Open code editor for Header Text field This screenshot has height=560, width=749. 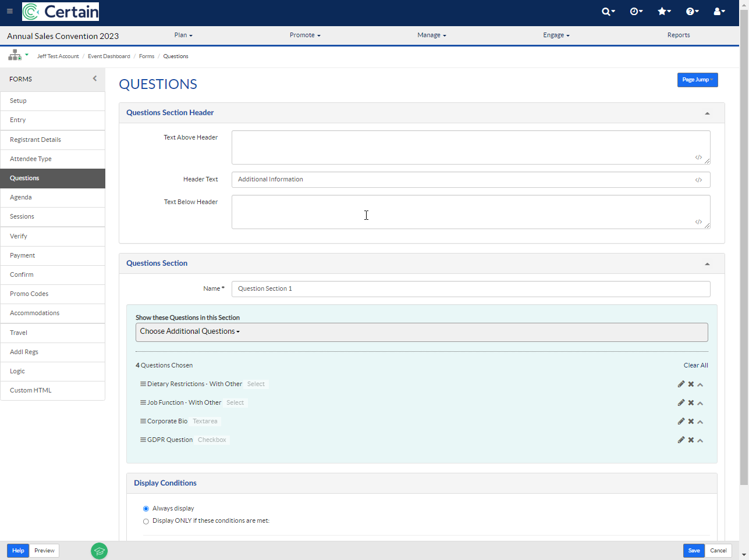[x=698, y=180]
